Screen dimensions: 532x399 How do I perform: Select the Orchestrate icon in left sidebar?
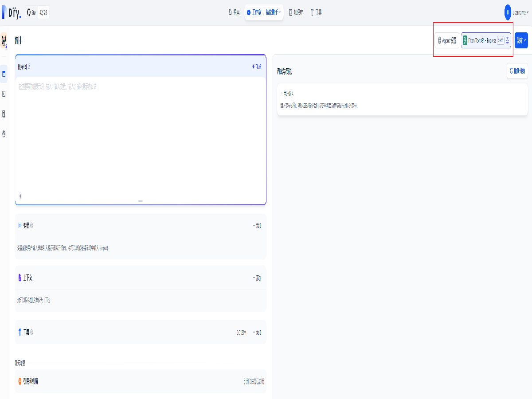4,74
